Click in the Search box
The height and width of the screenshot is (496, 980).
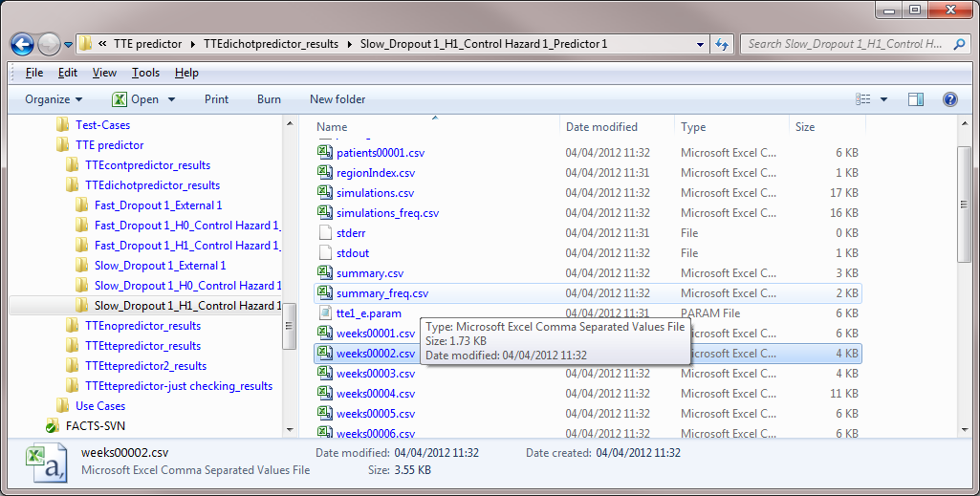coord(844,44)
